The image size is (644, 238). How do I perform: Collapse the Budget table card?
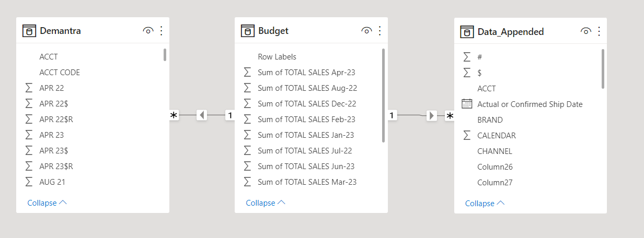(266, 203)
